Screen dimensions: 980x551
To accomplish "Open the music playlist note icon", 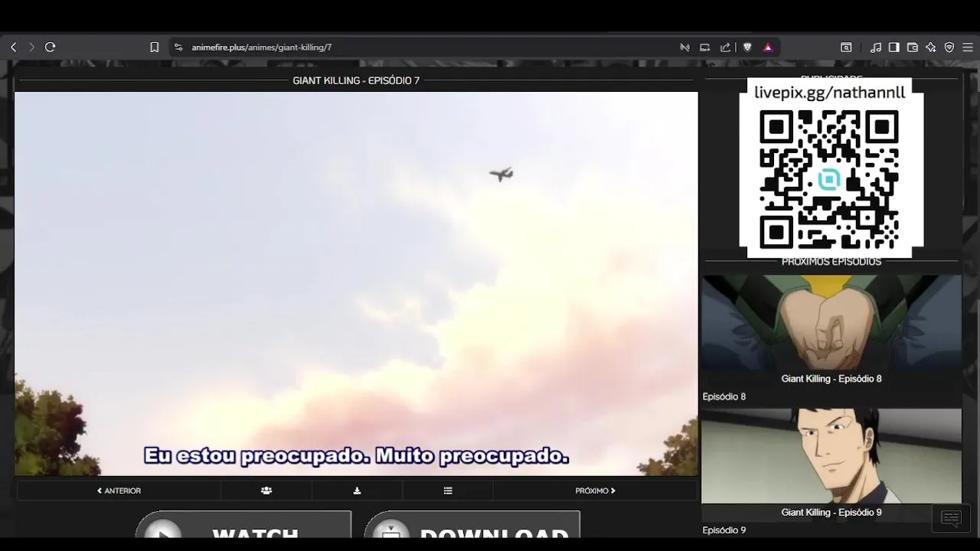I will pos(876,47).
